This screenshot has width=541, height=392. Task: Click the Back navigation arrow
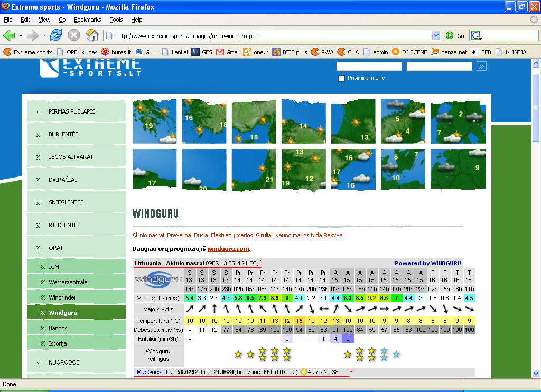(9, 35)
